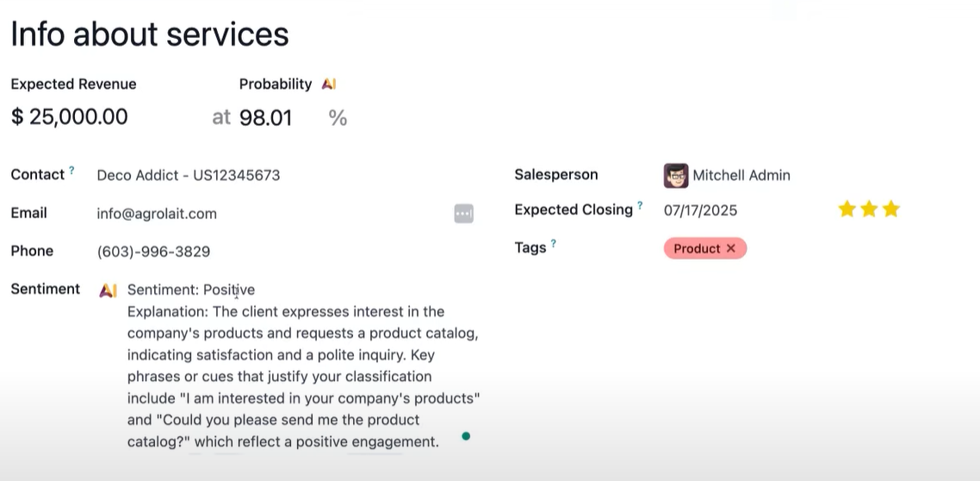The image size is (980, 481).
Task: Open the Contact field help tooltip
Action: (71, 171)
